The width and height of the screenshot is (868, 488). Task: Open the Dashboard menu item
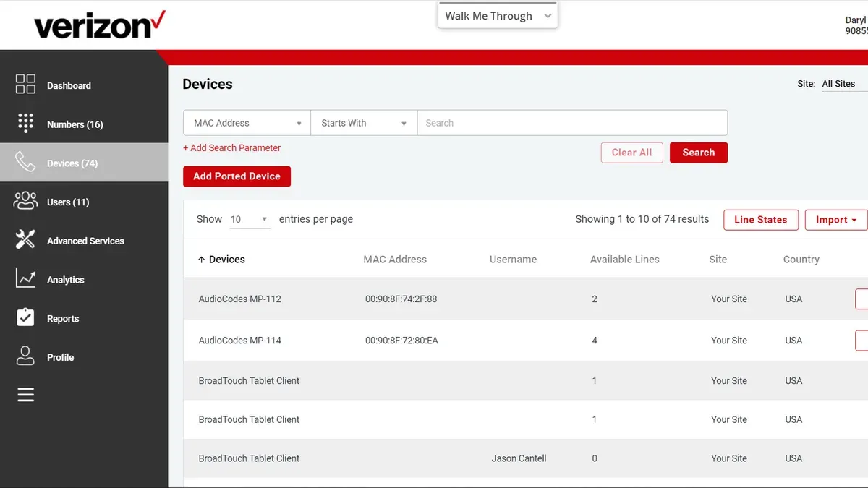coord(69,85)
